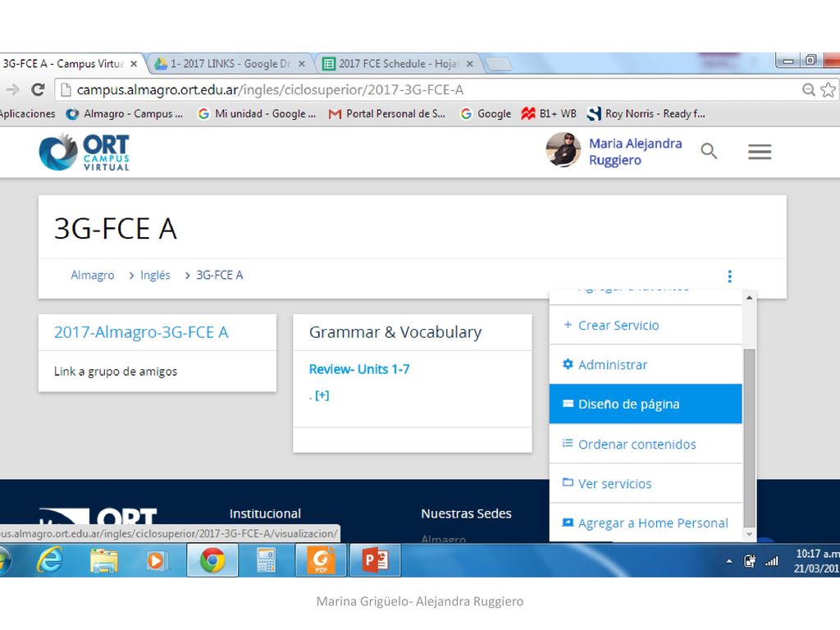Open Roy Norris - Ready f... bookmark
Viewport: 840px width, 630px height.
coord(646,113)
